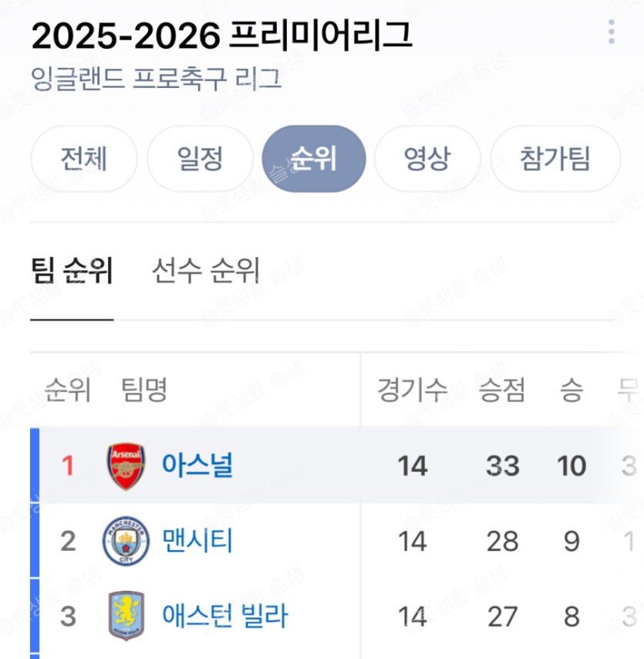644x659 pixels.
Task: Select the 전체 tab
Action: (83, 159)
